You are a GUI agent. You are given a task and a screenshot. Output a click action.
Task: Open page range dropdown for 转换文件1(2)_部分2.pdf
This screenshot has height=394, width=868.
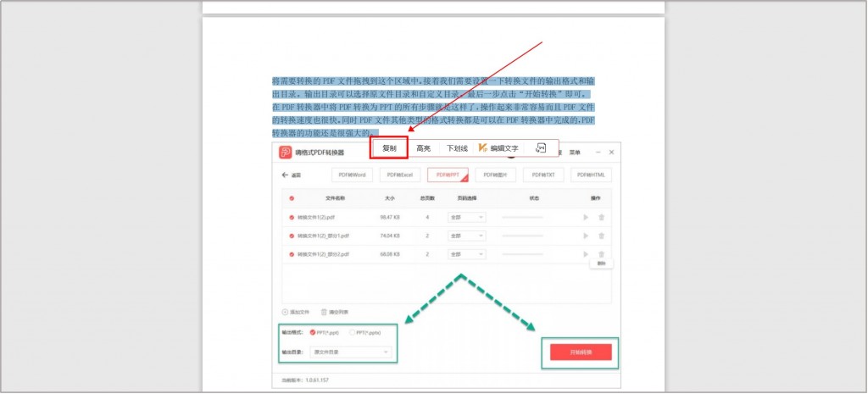click(x=467, y=254)
